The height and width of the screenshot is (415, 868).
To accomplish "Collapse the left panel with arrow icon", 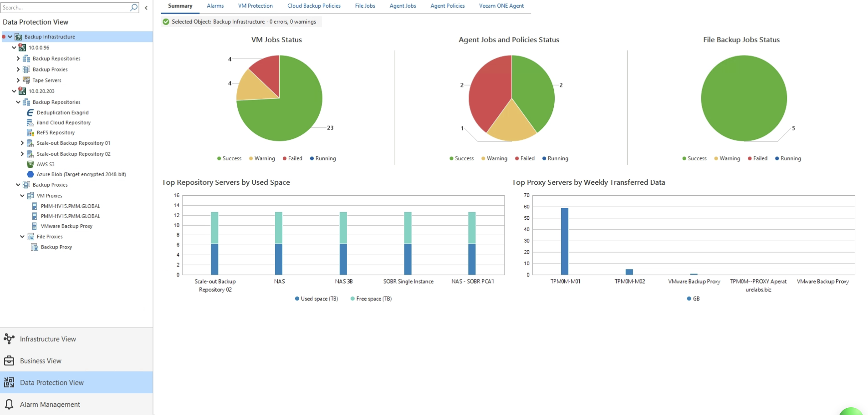I will (x=146, y=8).
